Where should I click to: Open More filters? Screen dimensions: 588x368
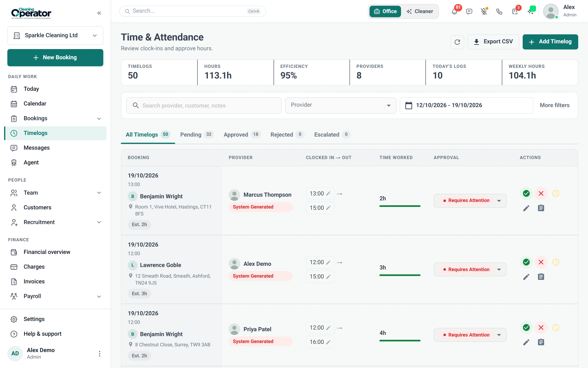pos(555,105)
